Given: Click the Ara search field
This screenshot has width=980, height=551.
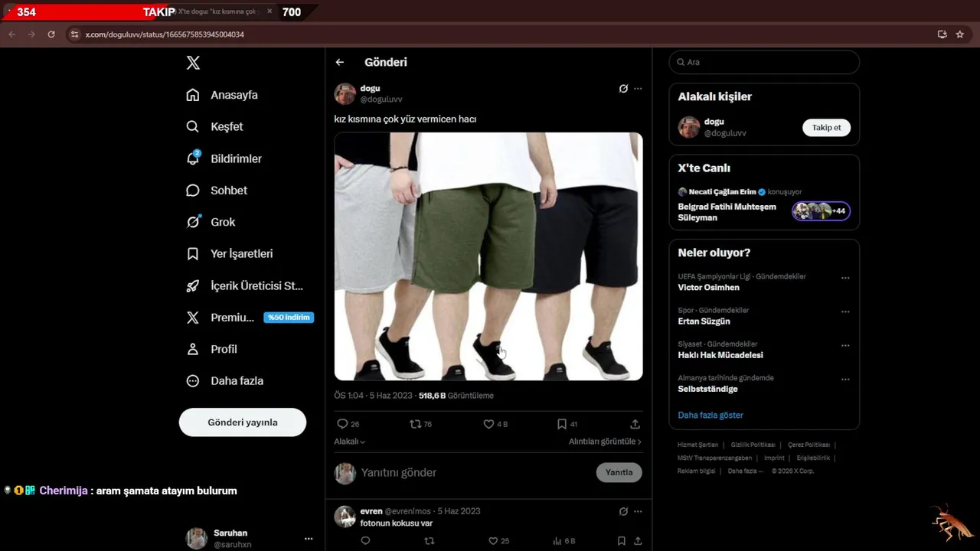Looking at the screenshot, I should click(x=764, y=62).
